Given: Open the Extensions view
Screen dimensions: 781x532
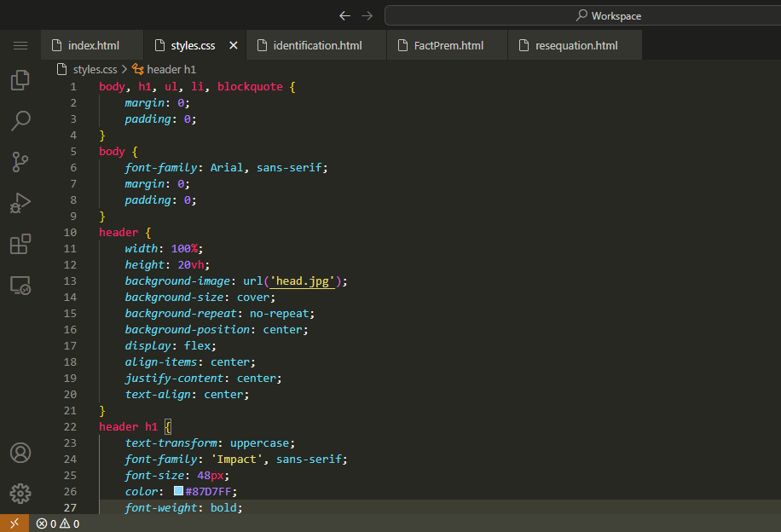Looking at the screenshot, I should pyautogui.click(x=20, y=245).
